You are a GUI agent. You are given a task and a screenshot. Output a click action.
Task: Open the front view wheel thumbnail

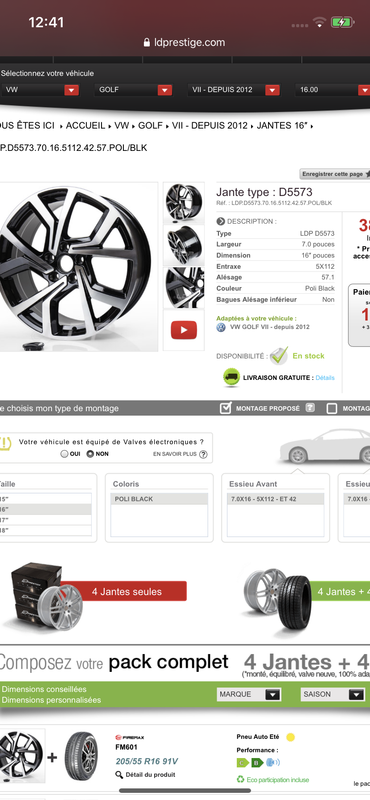[x=184, y=202]
